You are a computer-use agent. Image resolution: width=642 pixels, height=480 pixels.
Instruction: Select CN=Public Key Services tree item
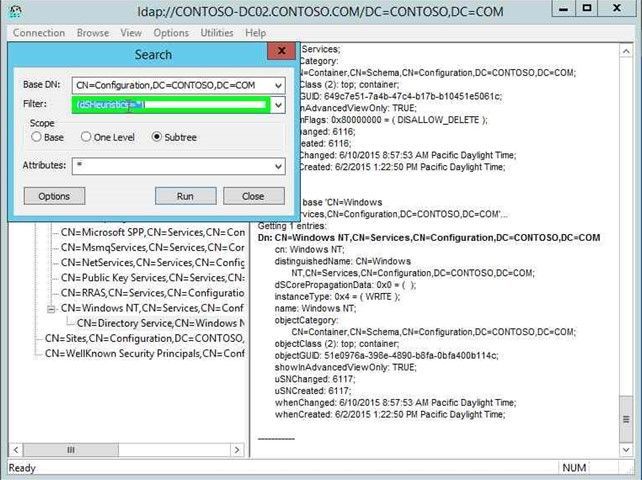[153, 278]
